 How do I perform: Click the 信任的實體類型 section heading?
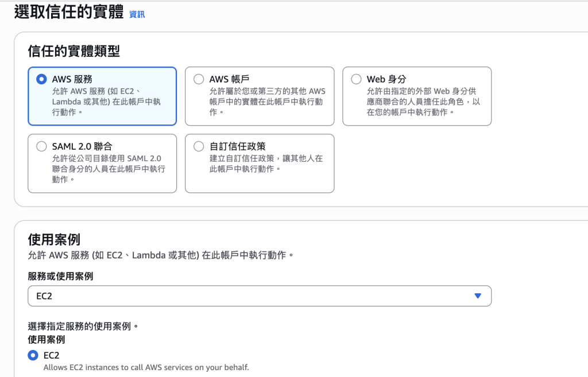pos(74,51)
